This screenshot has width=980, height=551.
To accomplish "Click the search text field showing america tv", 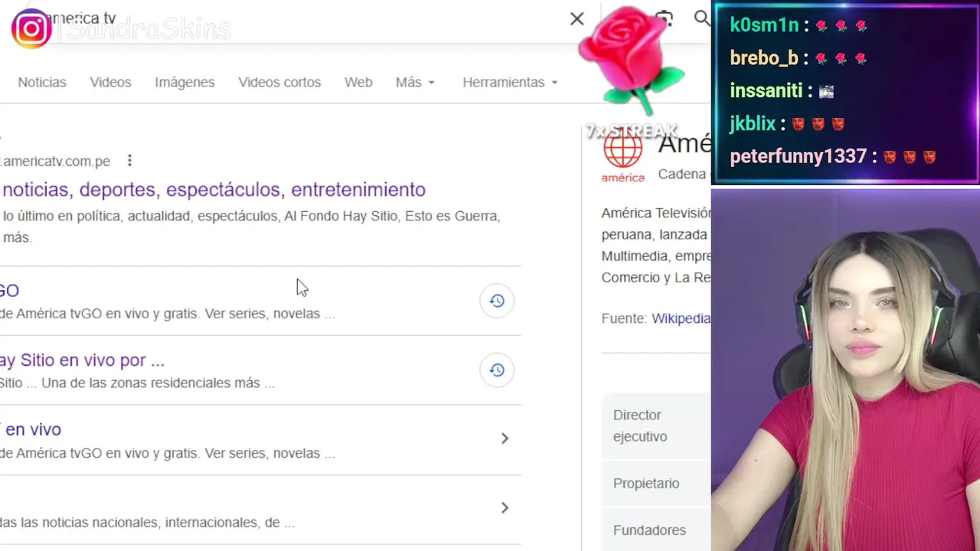I will pos(306,18).
